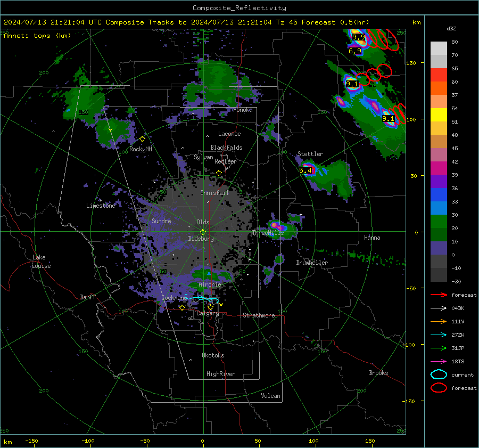The height and width of the screenshot is (448, 479).
Task: Click the cyan 'current' ellipse legend icon
Action: (x=439, y=374)
